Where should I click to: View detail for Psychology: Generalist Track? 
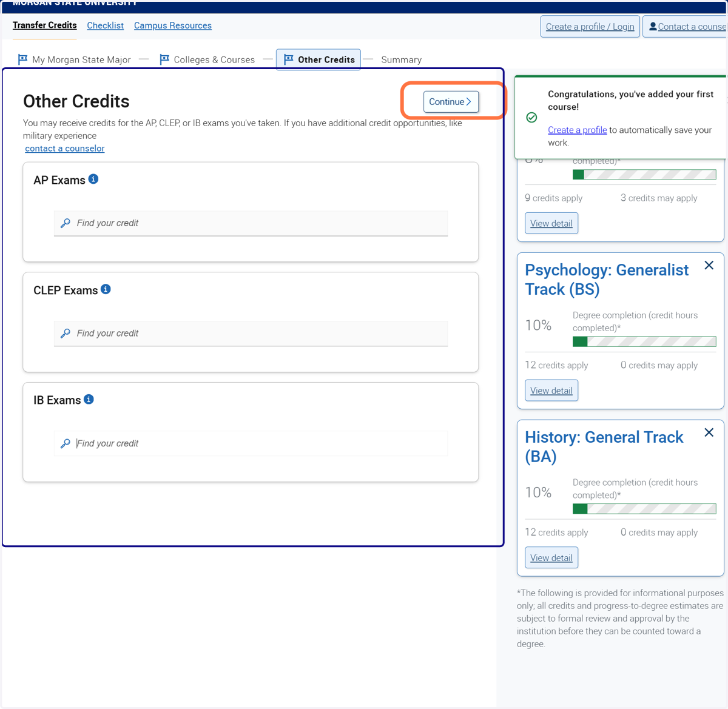coord(551,391)
